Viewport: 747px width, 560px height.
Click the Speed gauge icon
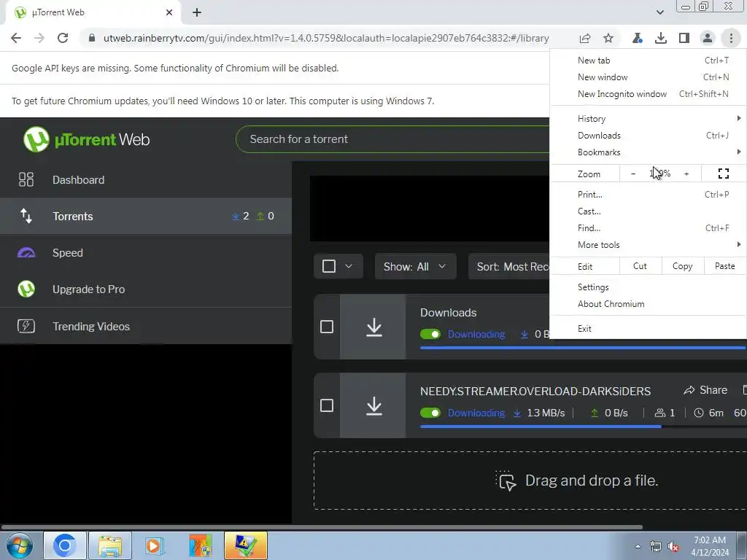click(26, 253)
